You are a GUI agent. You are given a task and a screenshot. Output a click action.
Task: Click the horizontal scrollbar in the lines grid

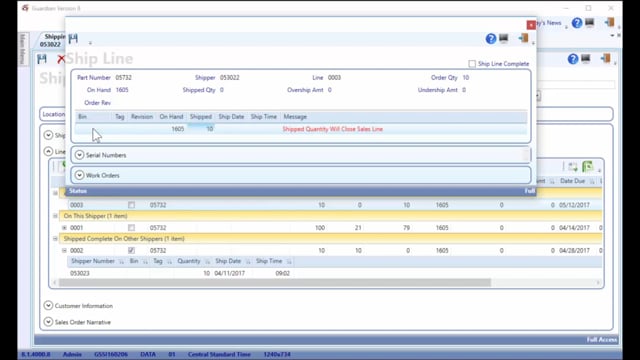tap(275, 282)
